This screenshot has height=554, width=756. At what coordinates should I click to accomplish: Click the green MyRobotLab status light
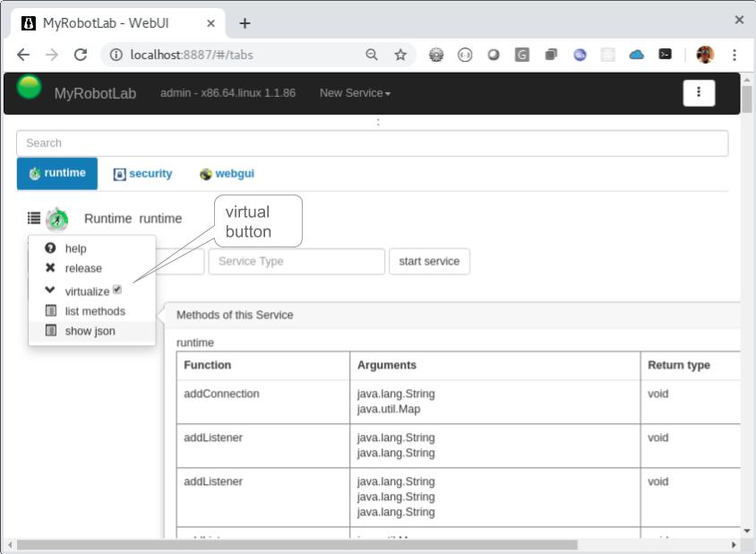(x=29, y=87)
